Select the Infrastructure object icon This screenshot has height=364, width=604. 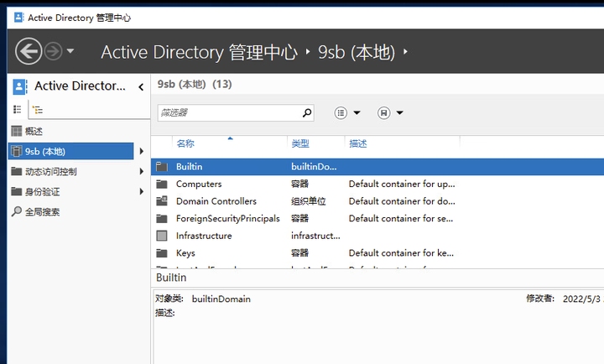(162, 236)
